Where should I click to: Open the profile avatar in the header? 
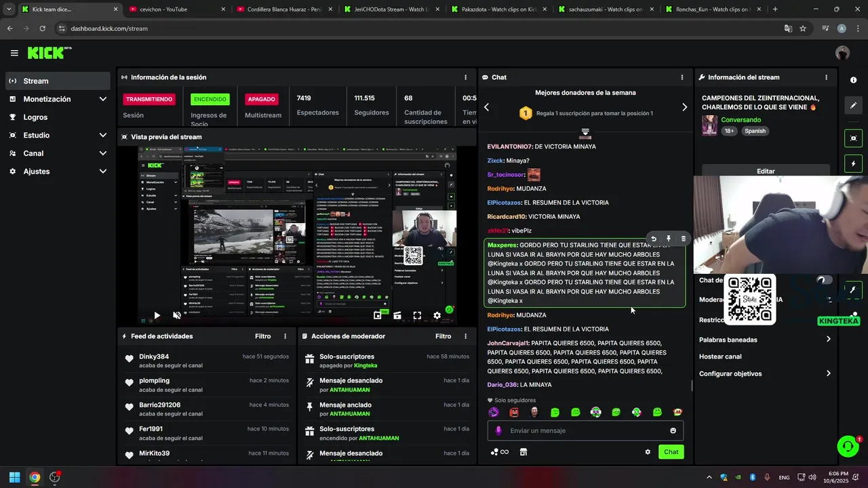[x=842, y=53]
